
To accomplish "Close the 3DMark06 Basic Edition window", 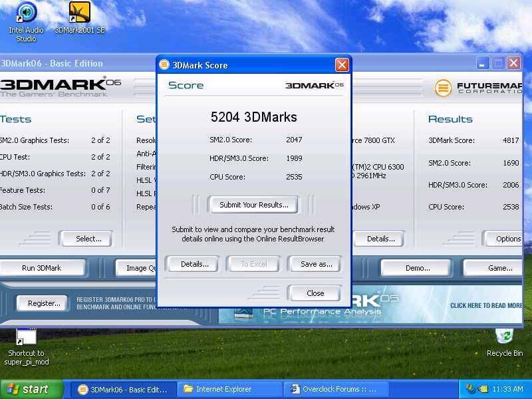I will pos(513,63).
